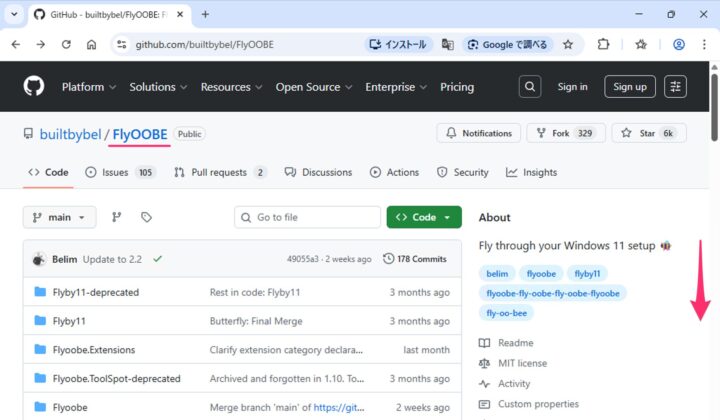Click the Go to file search field
The width and height of the screenshot is (720, 420).
coord(307,217)
